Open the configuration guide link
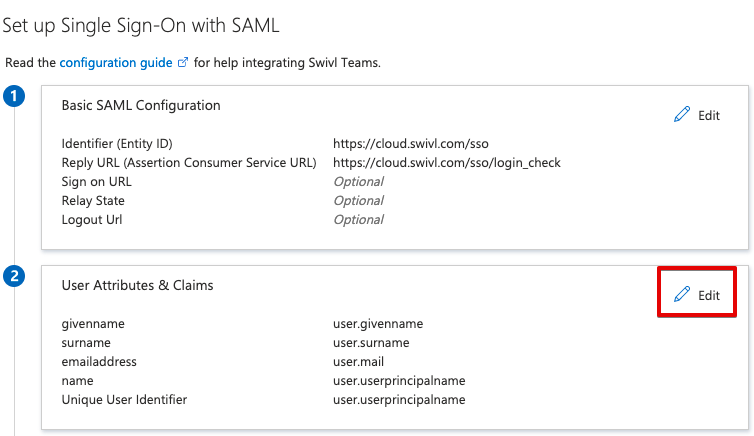This screenshot has height=436, width=754. click(x=116, y=63)
